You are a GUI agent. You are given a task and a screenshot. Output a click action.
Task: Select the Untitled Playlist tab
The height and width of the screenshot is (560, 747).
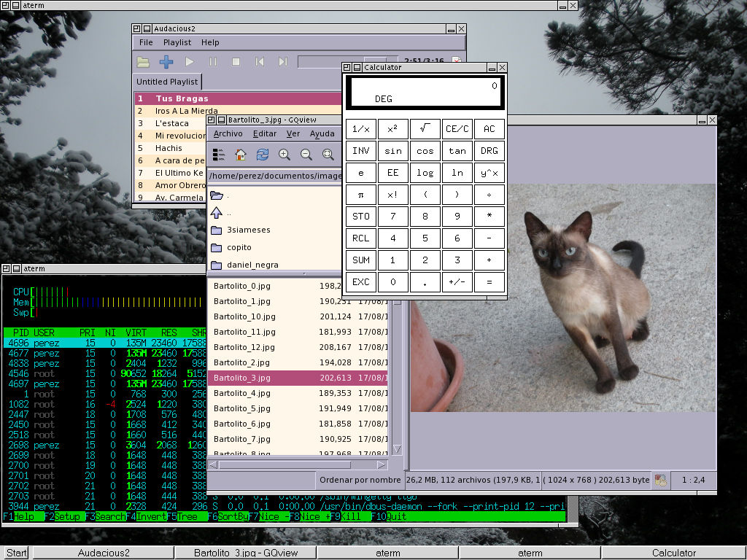[x=167, y=82]
